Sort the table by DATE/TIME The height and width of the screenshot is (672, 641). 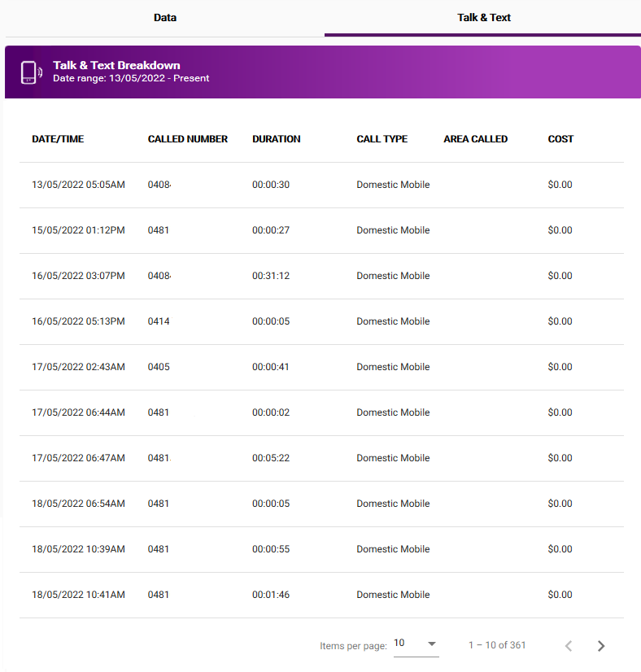(x=58, y=139)
